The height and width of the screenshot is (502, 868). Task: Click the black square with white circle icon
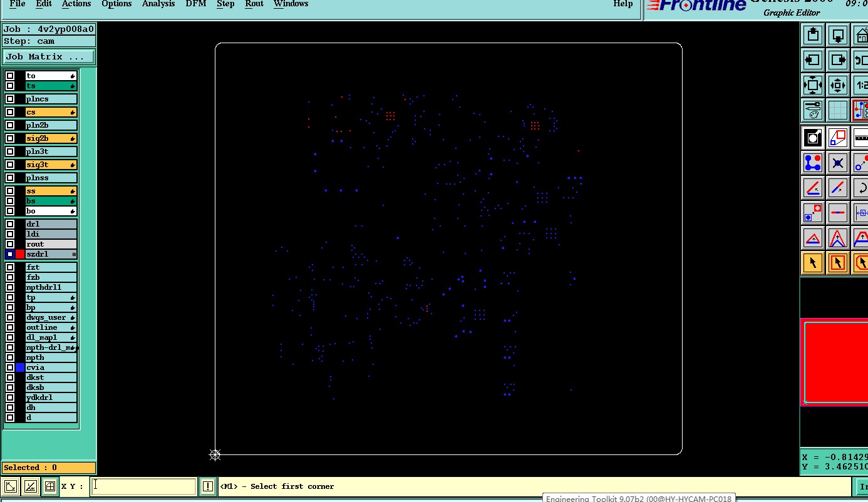(x=813, y=137)
